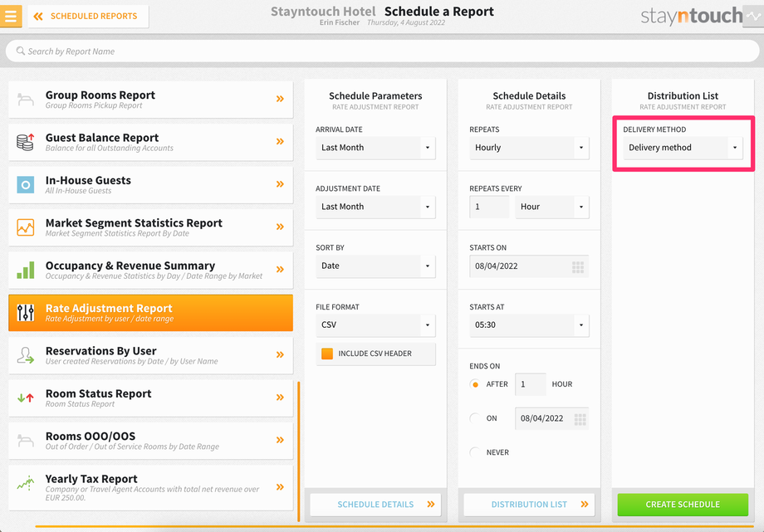
Task: Open the File Format CSV dropdown
Action: coord(375,325)
